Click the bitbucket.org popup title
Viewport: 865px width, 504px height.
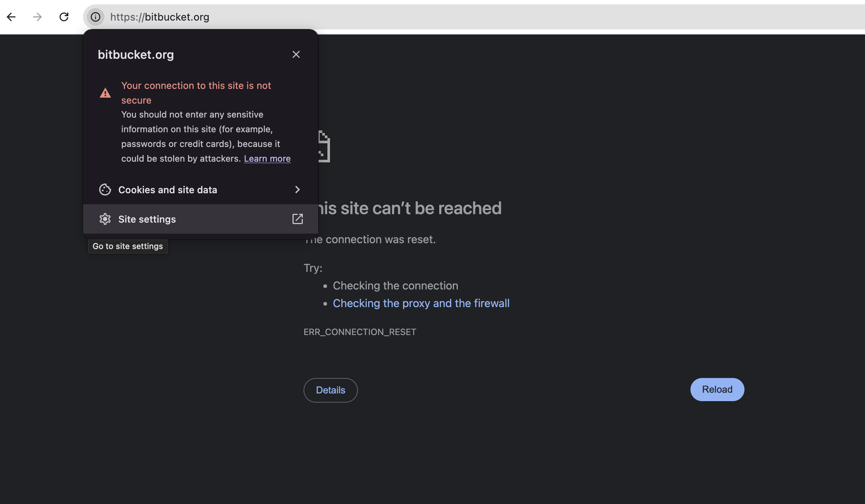(136, 55)
